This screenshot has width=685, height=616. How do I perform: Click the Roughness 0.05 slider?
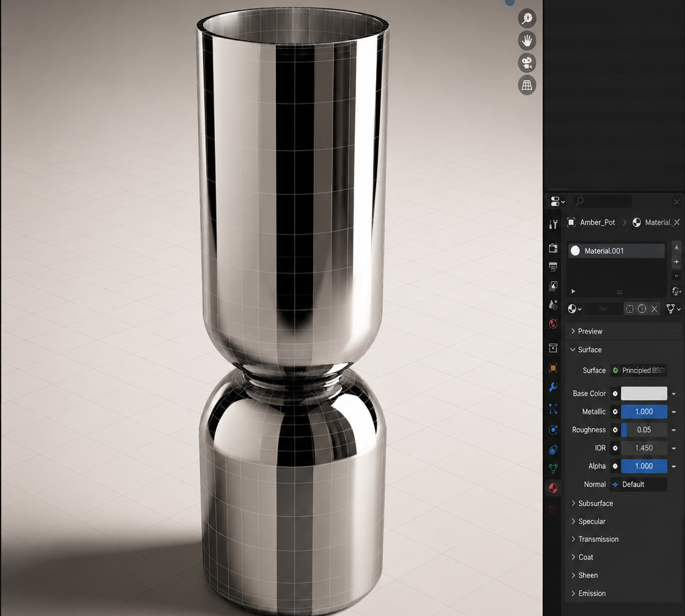point(644,430)
